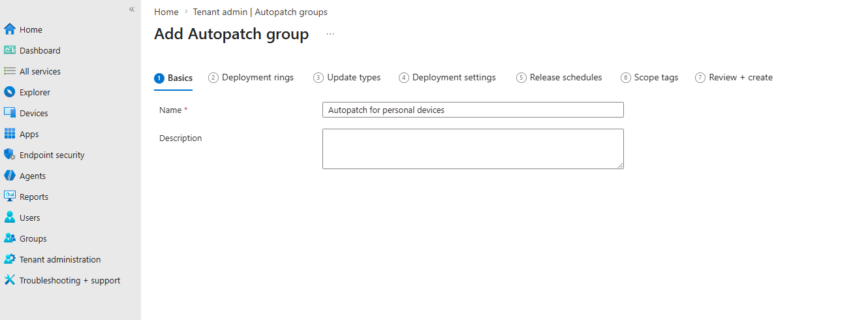Open the Scope tags step
The width and height of the screenshot is (868, 320).
point(650,78)
